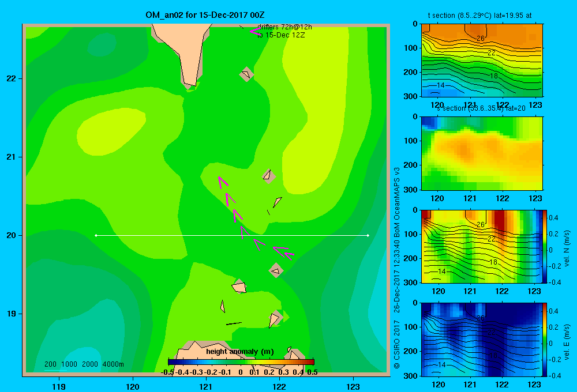Image resolution: width=577 pixels, height=392 pixels.
Task: Click latitude label 19 on the map axis
Action: tap(12, 314)
